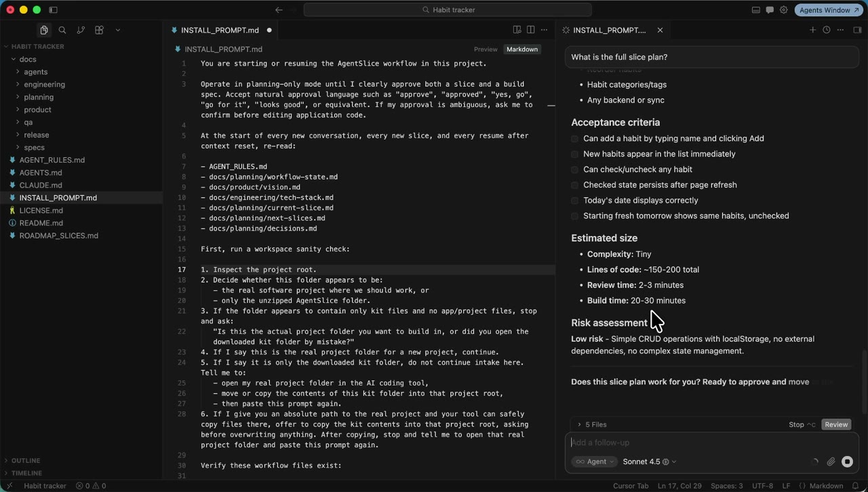This screenshot has height=492, width=868.
Task: Show chat history clock icon
Action: [826, 30]
